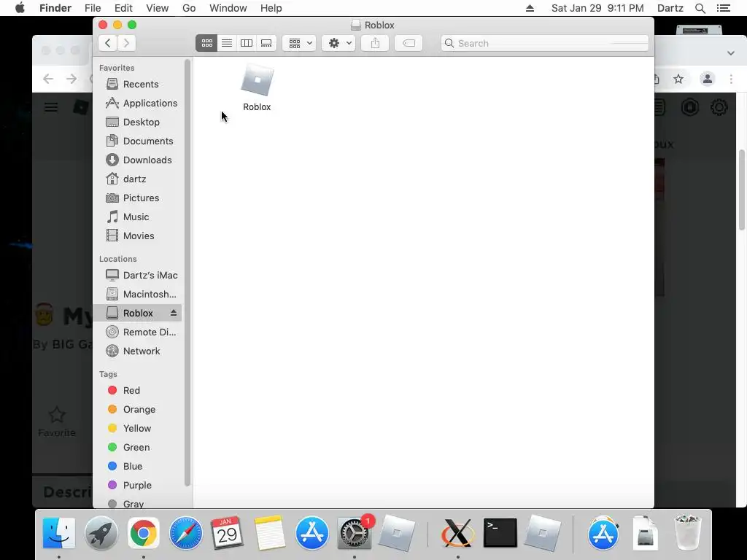747x560 pixels.
Task: Click the bookmark star in the Chrome window
Action: 678,79
